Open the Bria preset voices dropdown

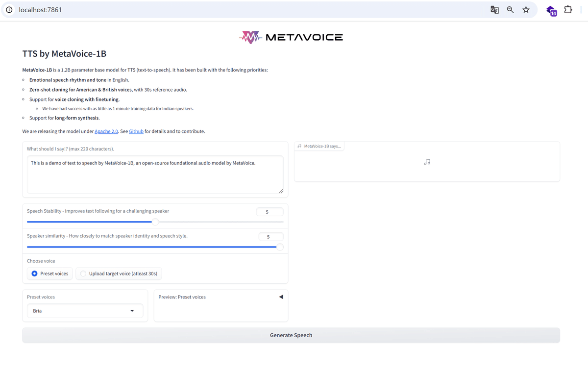coord(85,311)
